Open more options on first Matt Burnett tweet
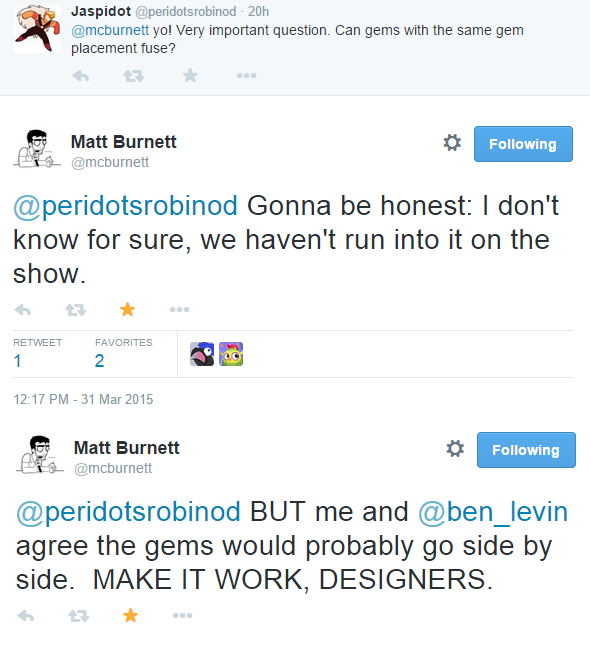 (x=180, y=309)
